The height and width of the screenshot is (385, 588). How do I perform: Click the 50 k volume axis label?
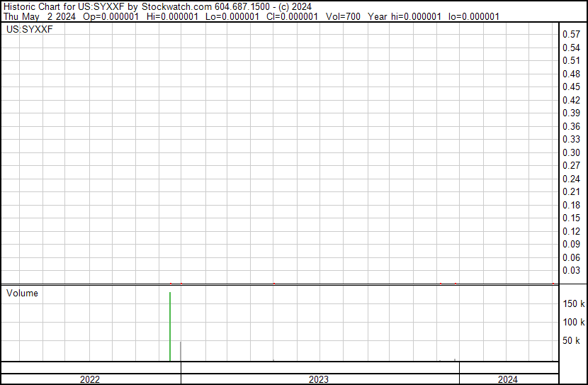point(572,341)
